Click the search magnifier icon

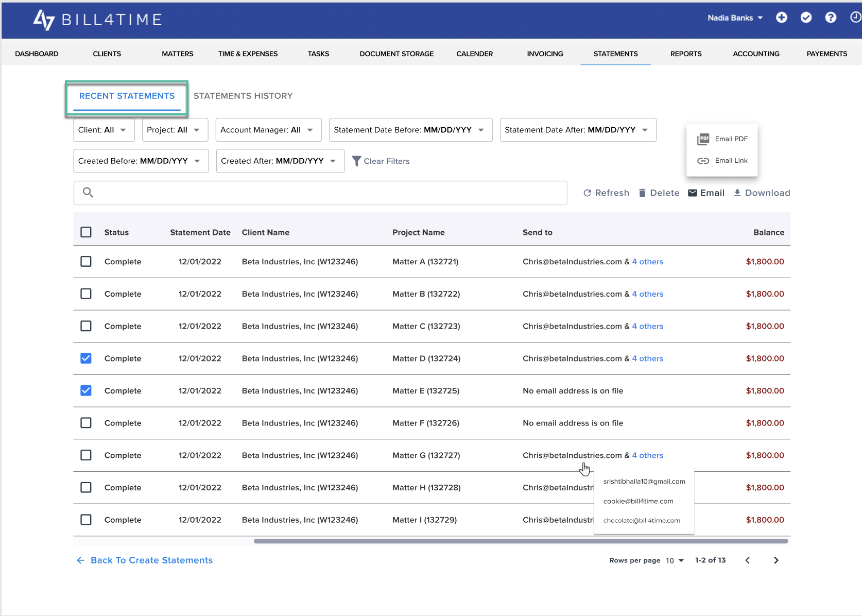coord(88,193)
